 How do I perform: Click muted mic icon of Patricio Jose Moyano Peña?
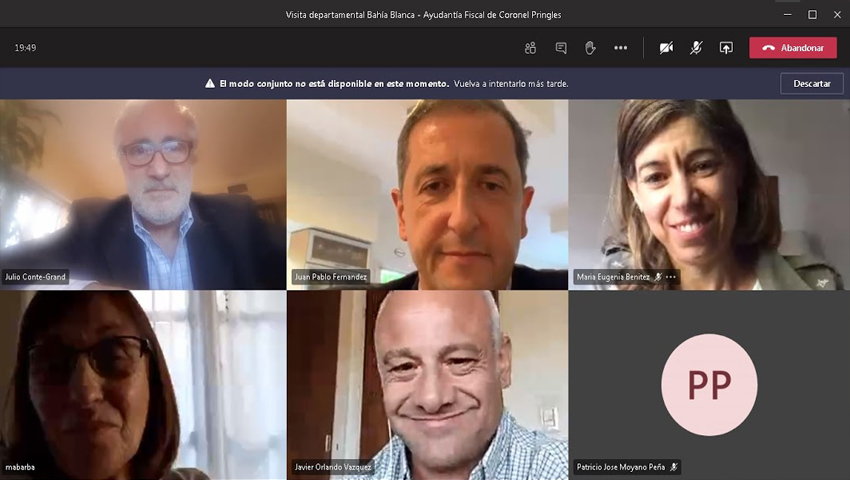673,467
